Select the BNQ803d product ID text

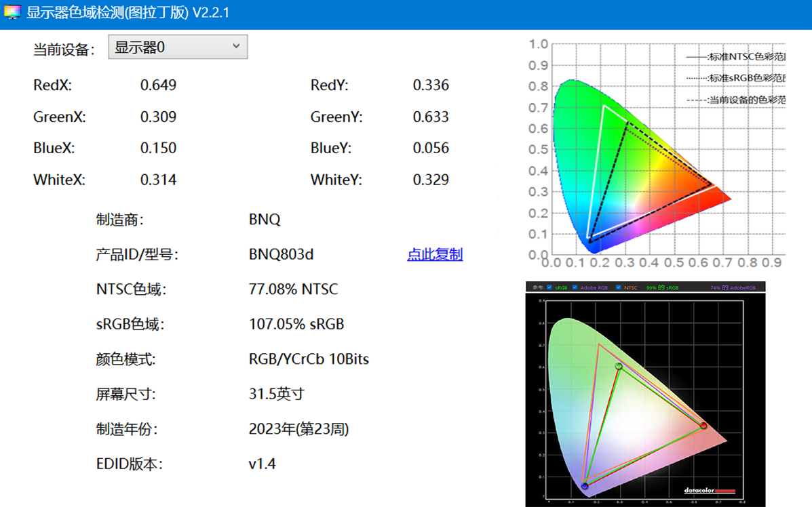pyautogui.click(x=281, y=255)
